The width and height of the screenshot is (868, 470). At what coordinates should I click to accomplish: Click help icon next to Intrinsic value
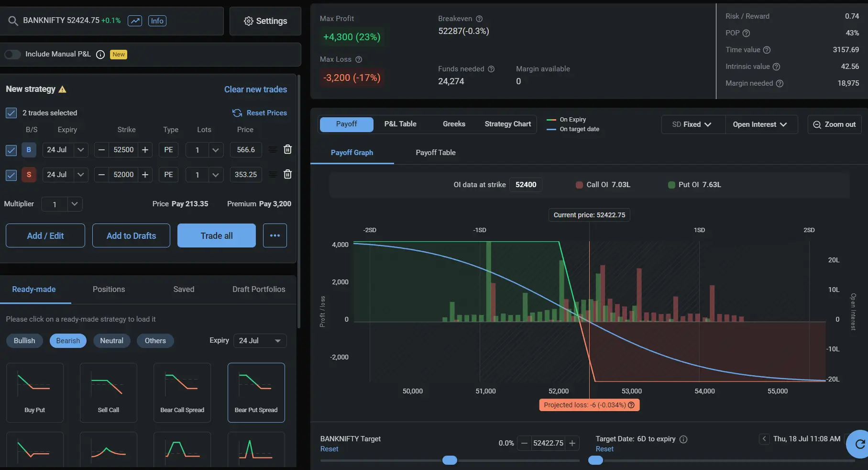point(776,67)
